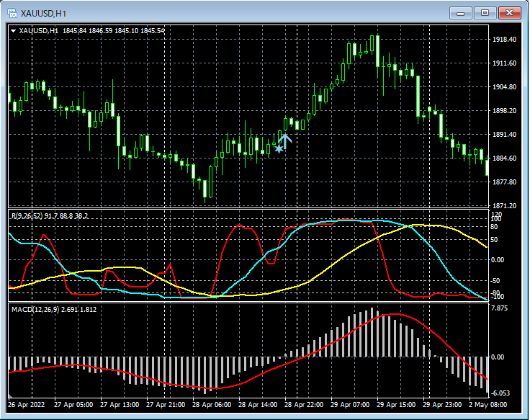Screen dimensions: 530x420
Task: Click the 1884.60 price level on axis
Action: pyautogui.click(x=504, y=158)
